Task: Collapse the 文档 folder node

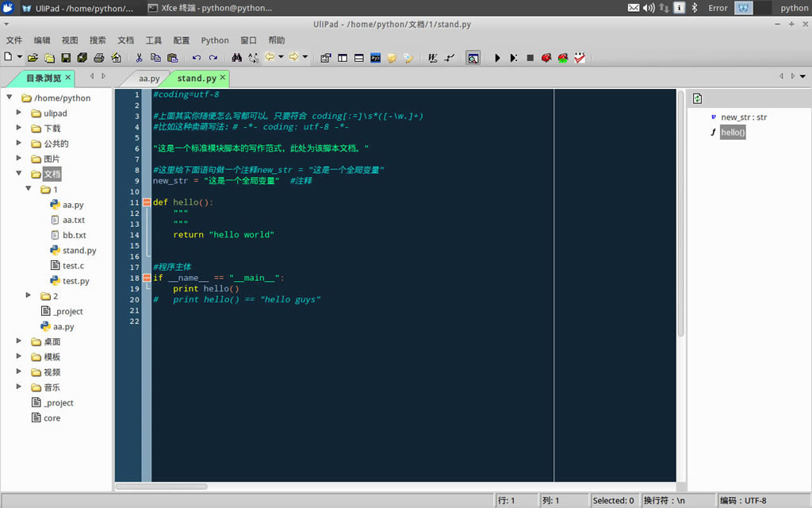Action: [19, 174]
